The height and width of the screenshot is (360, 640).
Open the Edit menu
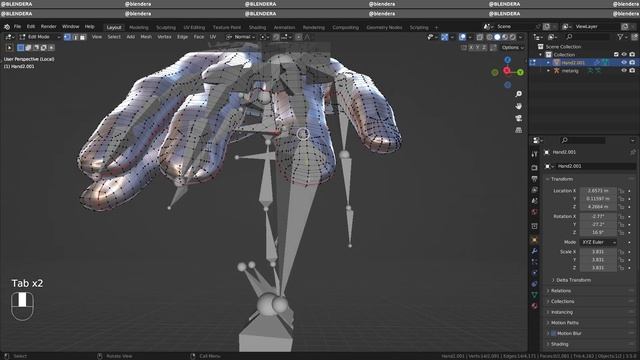[31, 27]
